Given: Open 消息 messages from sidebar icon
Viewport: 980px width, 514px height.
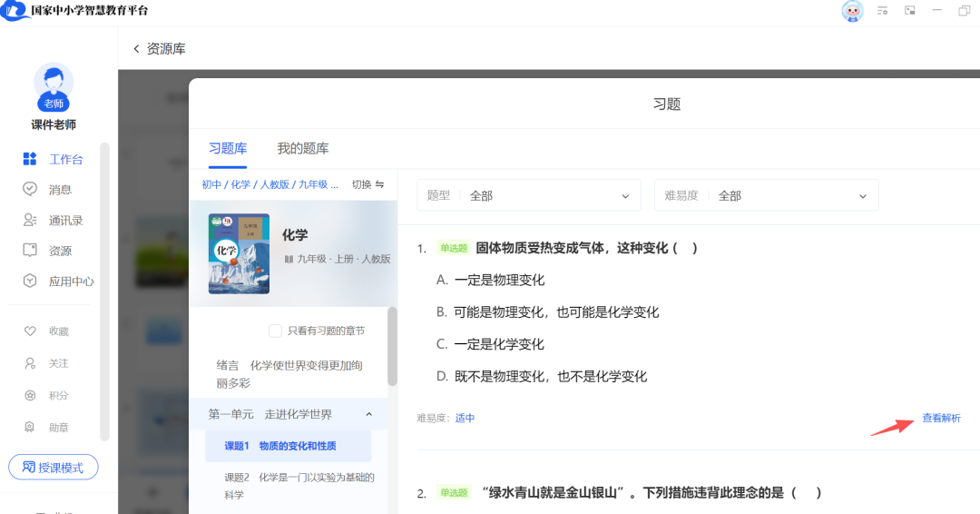Looking at the screenshot, I should click(x=30, y=190).
